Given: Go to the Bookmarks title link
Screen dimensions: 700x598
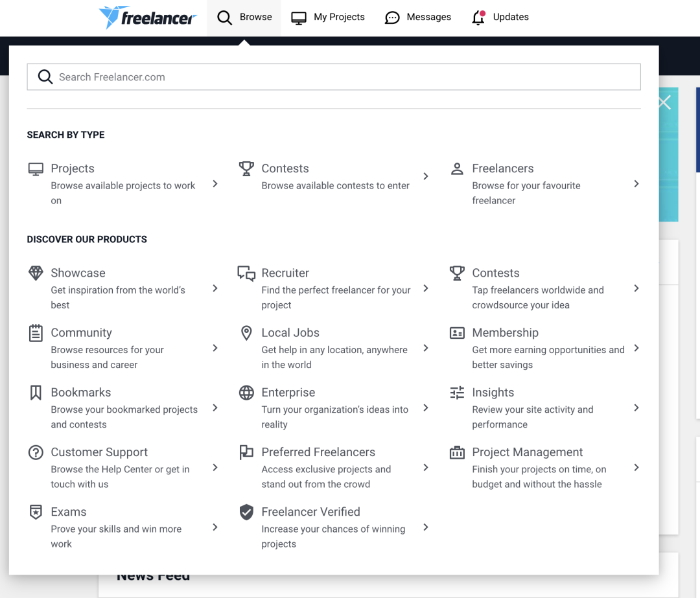Looking at the screenshot, I should click(81, 393).
